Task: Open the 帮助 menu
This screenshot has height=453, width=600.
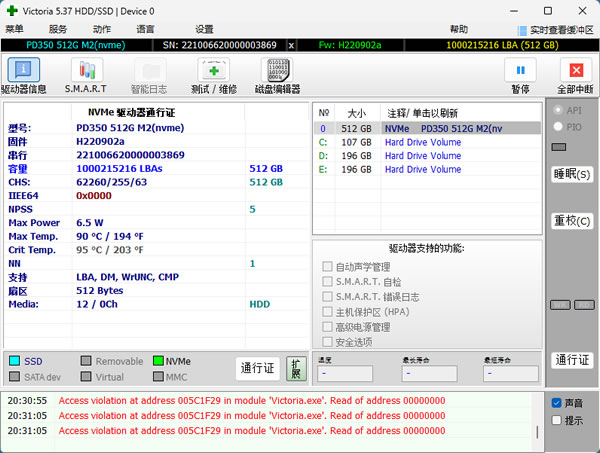Action: pos(458,29)
